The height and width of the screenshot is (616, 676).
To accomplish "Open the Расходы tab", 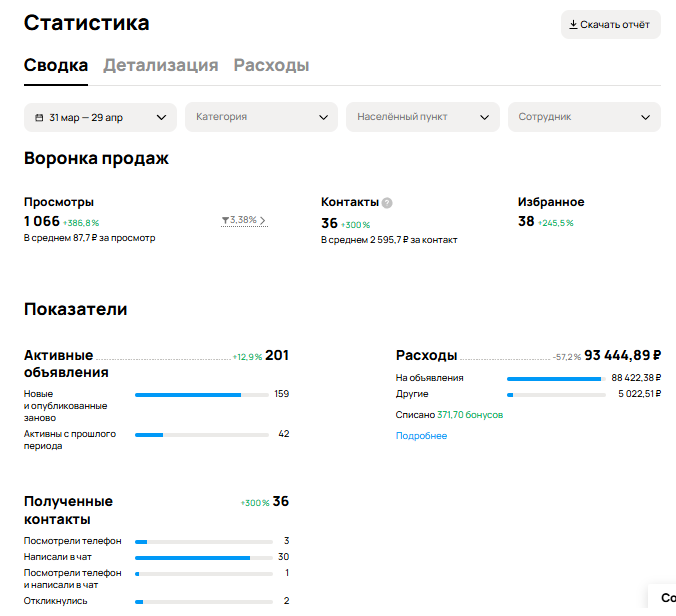I will 271,66.
